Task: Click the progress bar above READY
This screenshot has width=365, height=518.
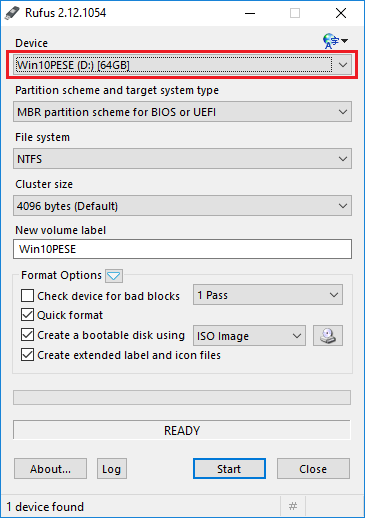Action: tap(182, 398)
